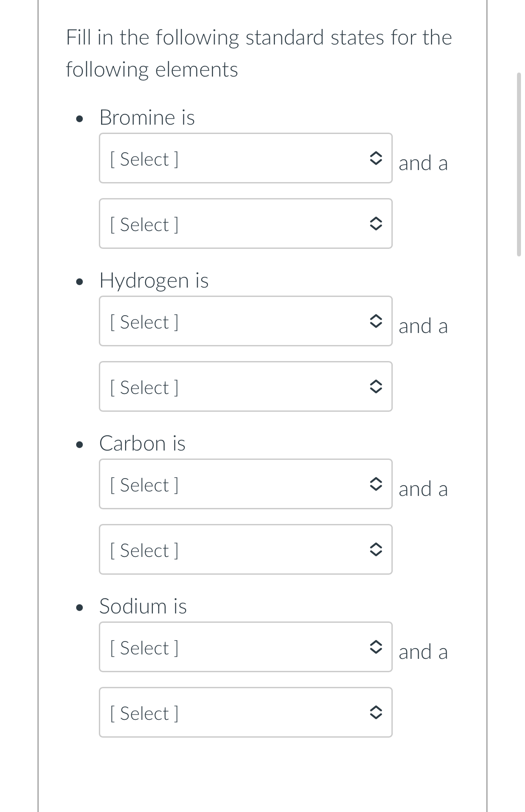
Task: Click the 'Sodium is' bullet label
Action: pos(143,605)
